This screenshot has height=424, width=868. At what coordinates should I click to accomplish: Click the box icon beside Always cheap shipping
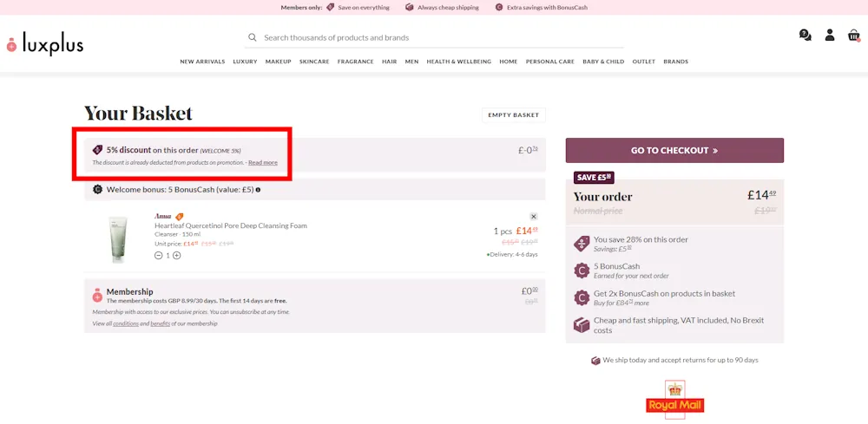coord(409,7)
